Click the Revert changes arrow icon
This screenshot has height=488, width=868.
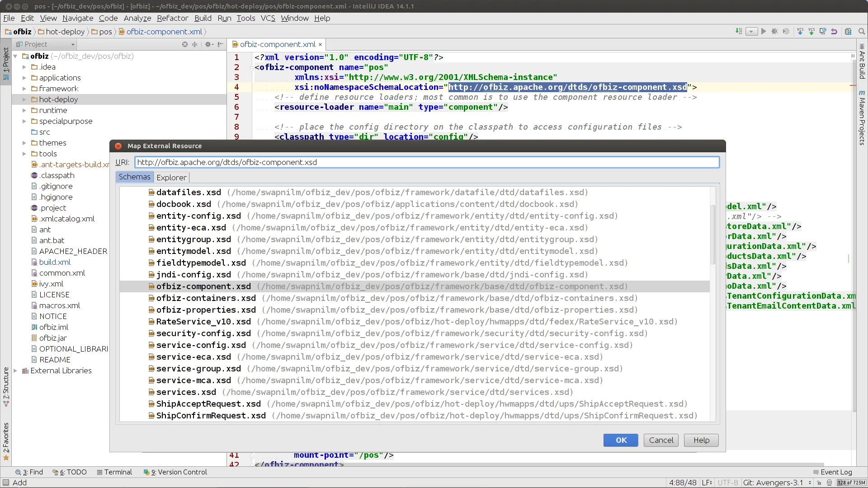click(x=834, y=31)
